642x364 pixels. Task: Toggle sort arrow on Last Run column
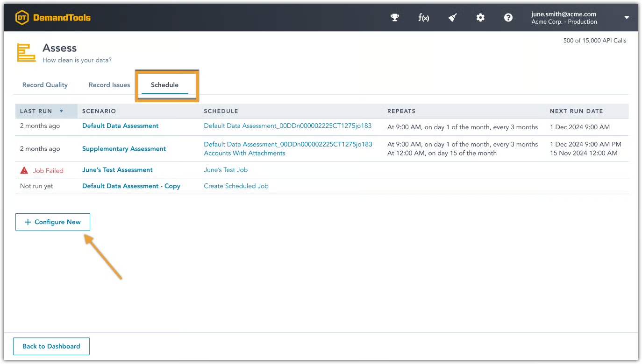coord(61,111)
